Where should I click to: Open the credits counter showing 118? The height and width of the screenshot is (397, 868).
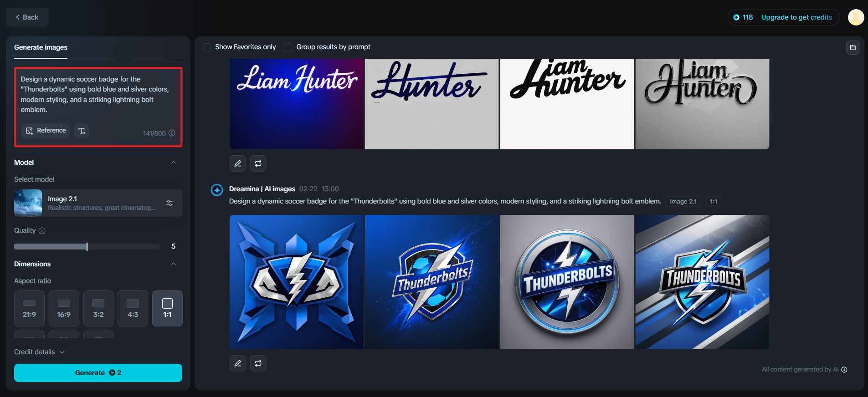pyautogui.click(x=743, y=17)
